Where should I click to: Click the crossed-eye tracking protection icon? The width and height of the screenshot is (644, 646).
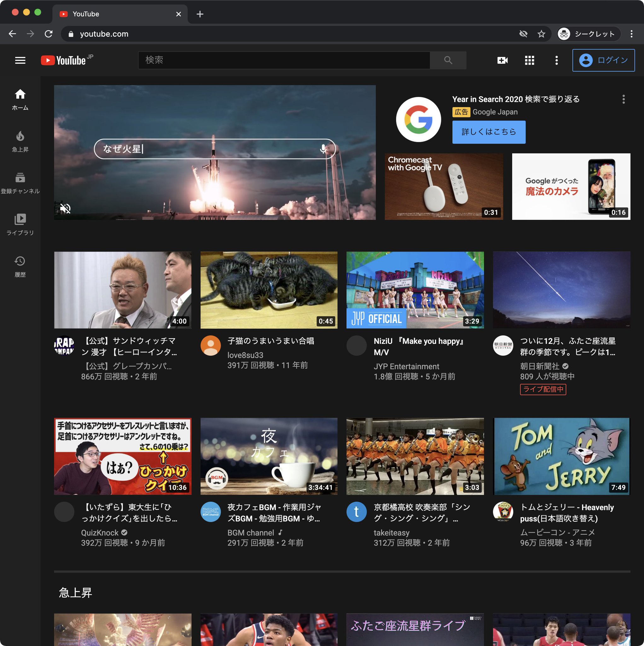click(x=523, y=34)
